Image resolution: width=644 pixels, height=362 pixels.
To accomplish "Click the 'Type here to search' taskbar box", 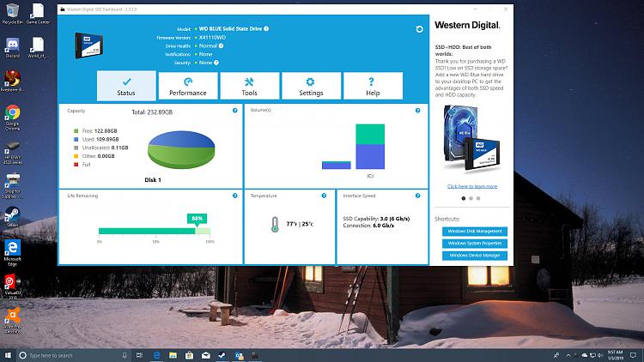I will point(74,355).
